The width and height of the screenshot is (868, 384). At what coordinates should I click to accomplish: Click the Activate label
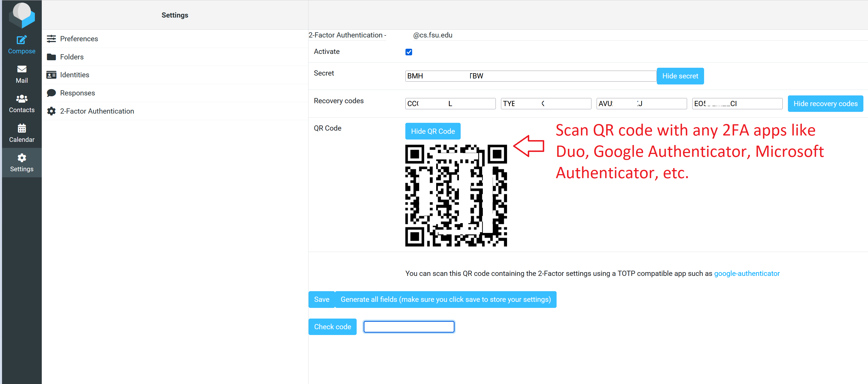(x=326, y=52)
